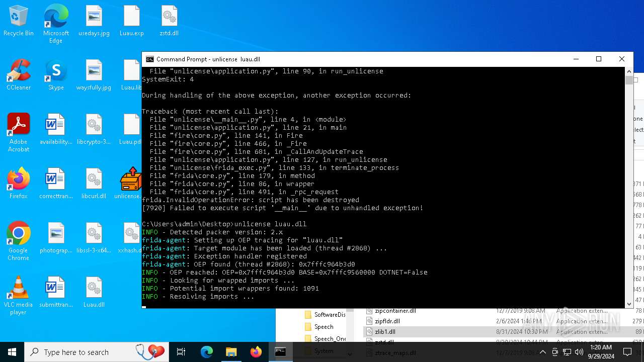Select waysfully.jpg image file
The height and width of the screenshot is (362, 644).
coord(94,75)
